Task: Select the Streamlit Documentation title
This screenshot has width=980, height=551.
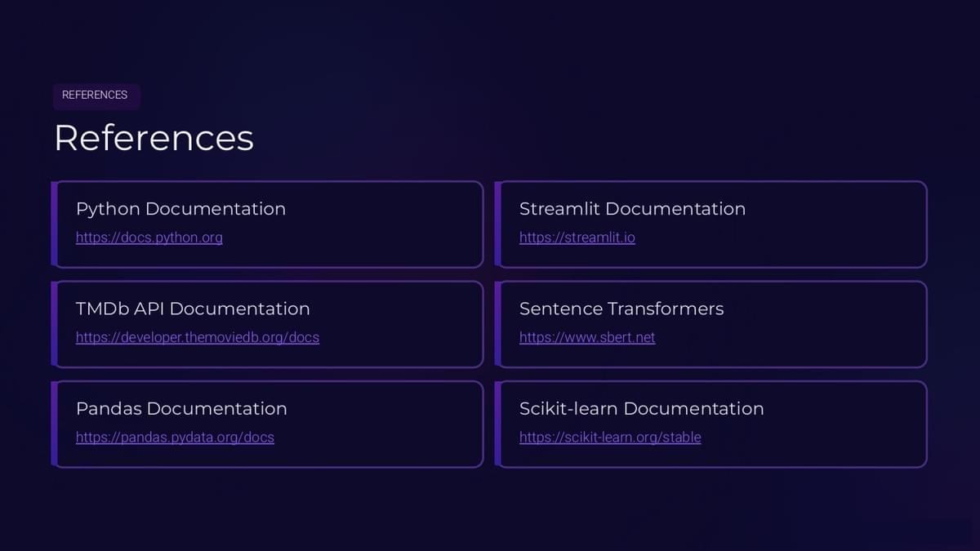Action: coord(632,209)
